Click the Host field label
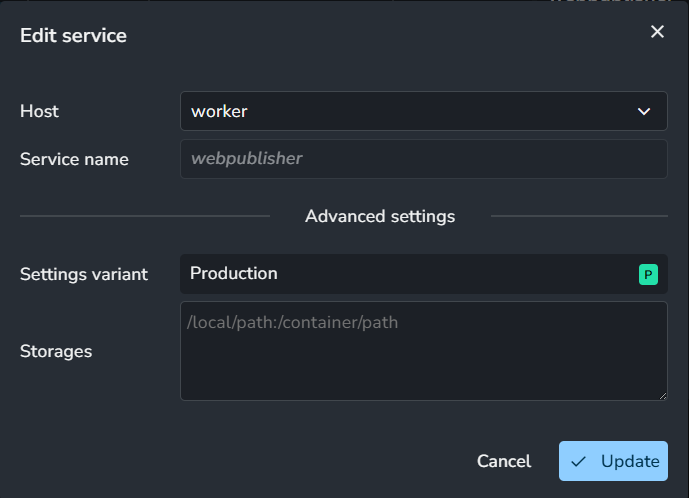This screenshot has width=689, height=498. click(39, 111)
